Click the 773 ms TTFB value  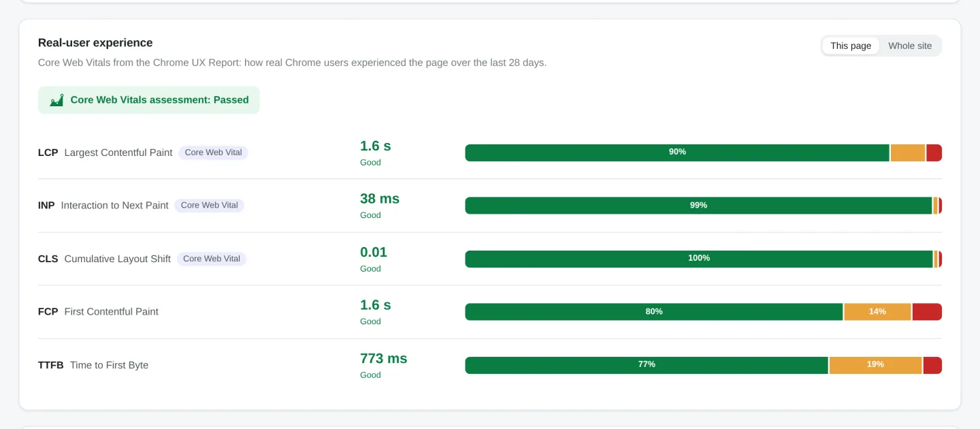click(x=384, y=358)
